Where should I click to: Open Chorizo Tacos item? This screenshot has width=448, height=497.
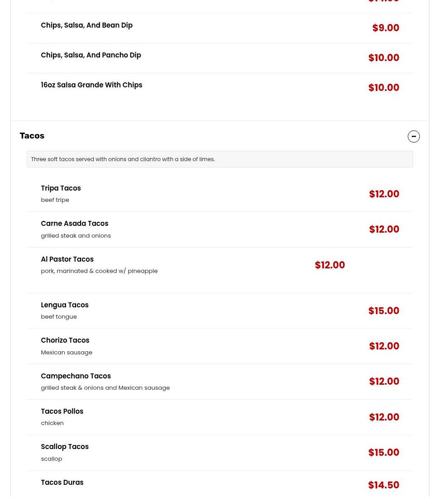(x=65, y=340)
